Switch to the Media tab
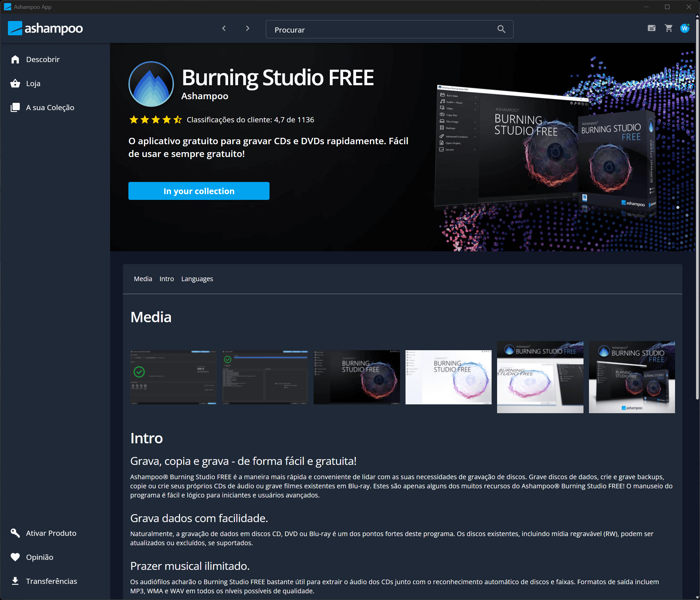Viewport: 700px width, 600px height. (x=143, y=279)
